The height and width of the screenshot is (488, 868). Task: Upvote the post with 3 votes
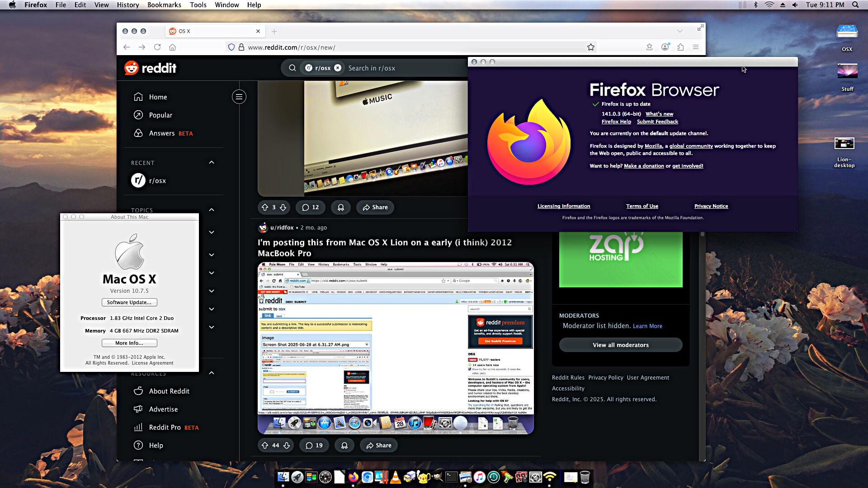(x=265, y=207)
